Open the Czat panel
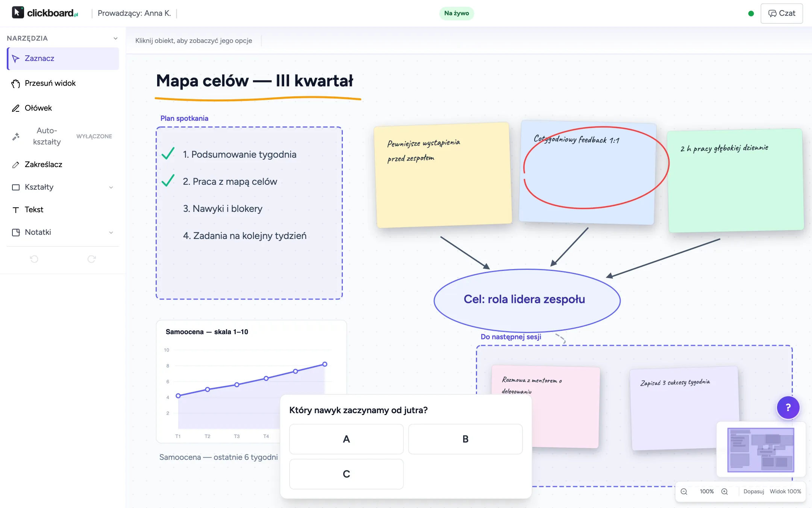Viewport: 812px width, 508px height. (x=782, y=13)
